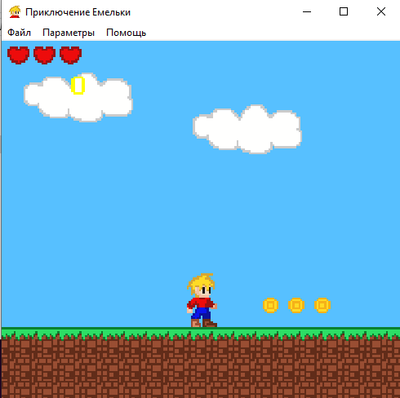Image resolution: width=400 pixels, height=398 pixels.
Task: Click the yellow score counter digit
Action: [78, 85]
